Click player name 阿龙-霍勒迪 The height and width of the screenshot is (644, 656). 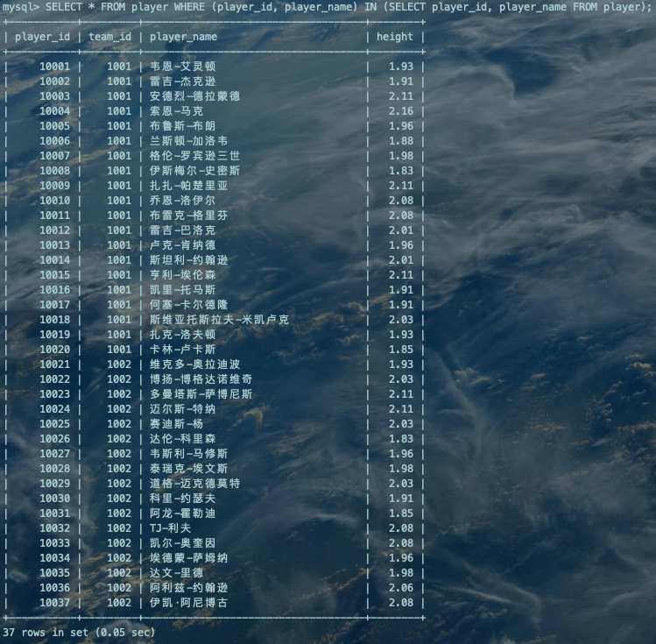(x=183, y=513)
